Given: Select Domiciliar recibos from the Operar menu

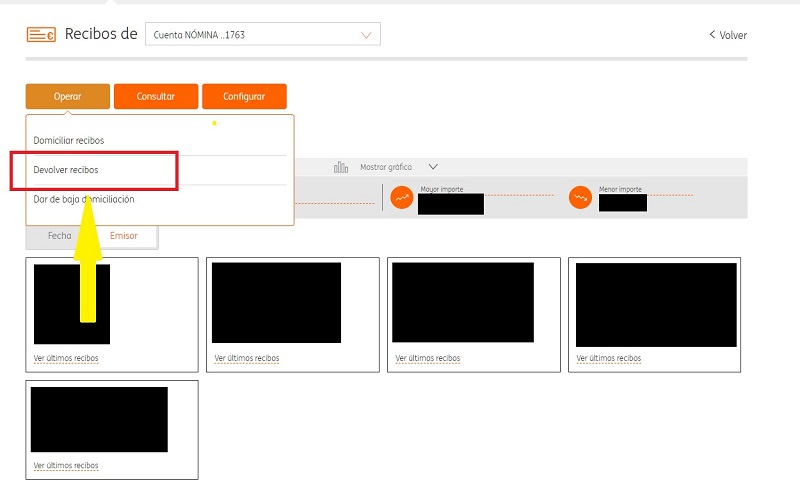Looking at the screenshot, I should pos(69,140).
